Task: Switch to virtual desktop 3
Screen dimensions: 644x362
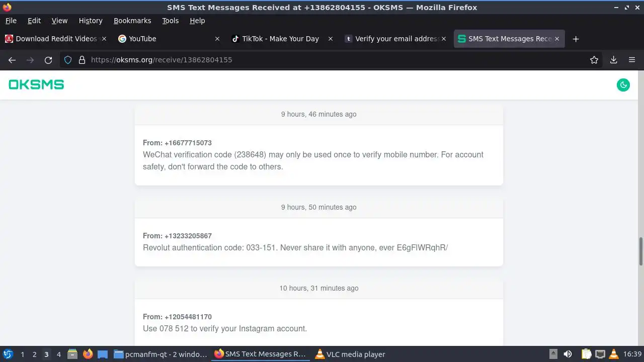Action: tap(46, 354)
